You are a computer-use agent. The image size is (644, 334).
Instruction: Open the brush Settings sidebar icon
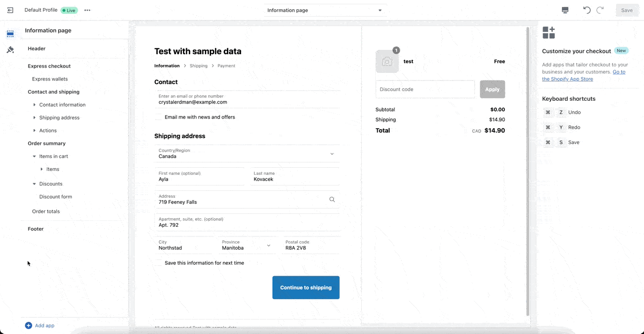(10, 50)
